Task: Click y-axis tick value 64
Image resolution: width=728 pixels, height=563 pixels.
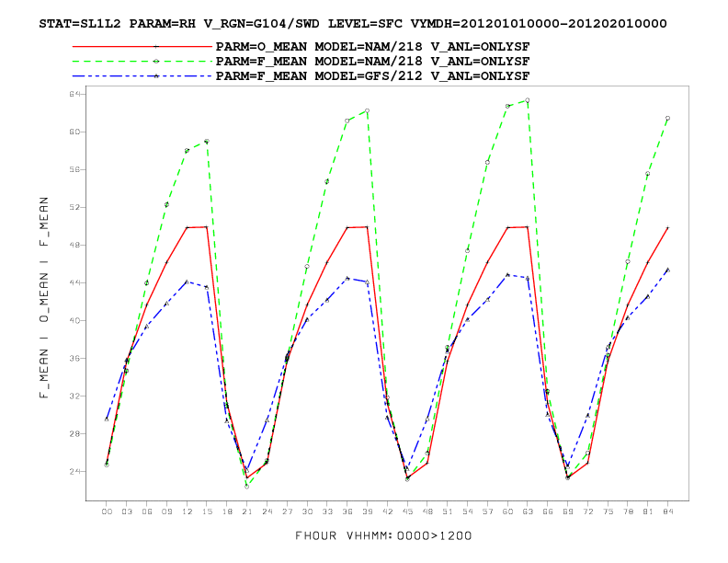Action: tap(75, 95)
